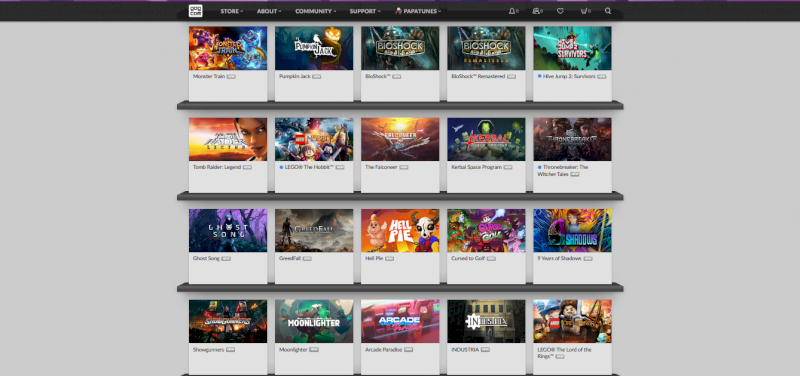Open the Showgunners cover image
This screenshot has height=376, width=800.
[x=228, y=321]
